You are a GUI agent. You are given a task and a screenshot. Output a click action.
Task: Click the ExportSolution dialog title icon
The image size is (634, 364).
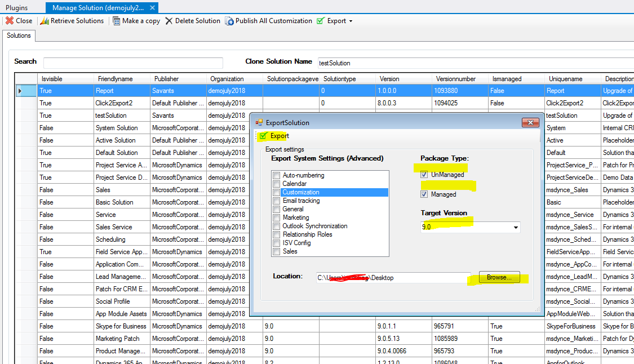coord(259,122)
